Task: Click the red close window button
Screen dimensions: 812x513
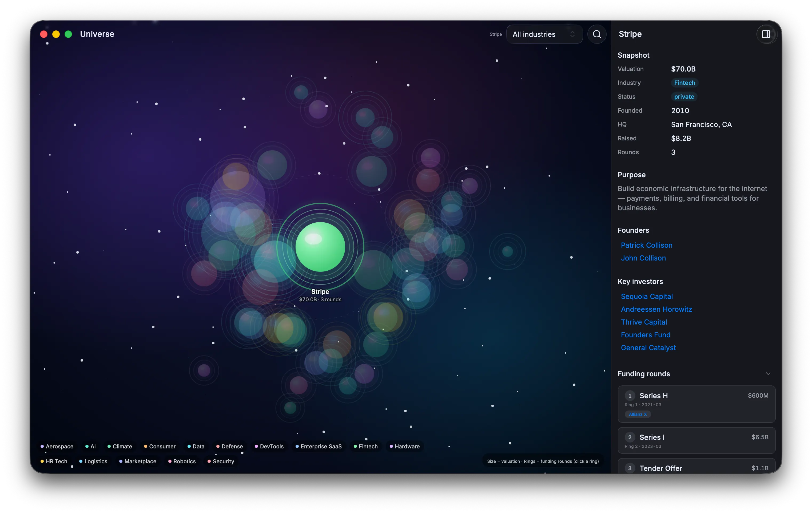Action: [43, 34]
